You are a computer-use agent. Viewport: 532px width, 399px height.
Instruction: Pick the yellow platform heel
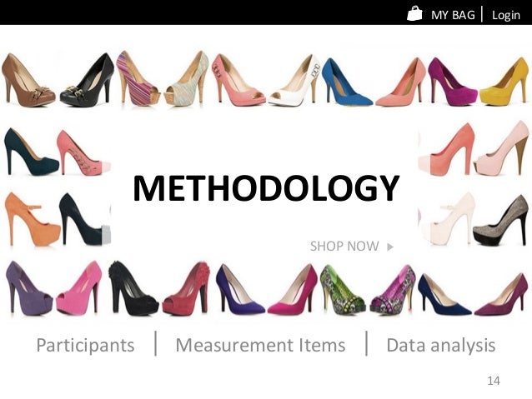click(x=504, y=82)
